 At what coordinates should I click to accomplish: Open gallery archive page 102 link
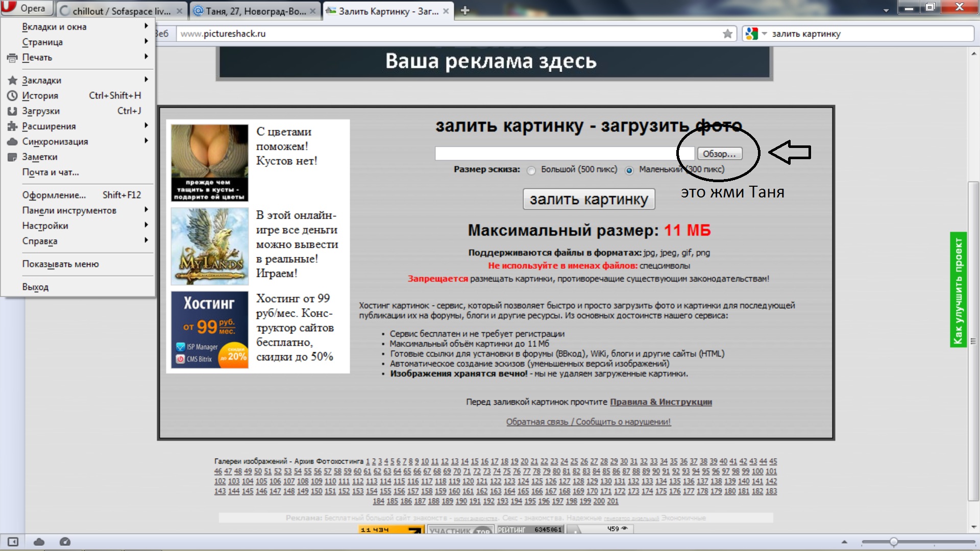(x=219, y=482)
